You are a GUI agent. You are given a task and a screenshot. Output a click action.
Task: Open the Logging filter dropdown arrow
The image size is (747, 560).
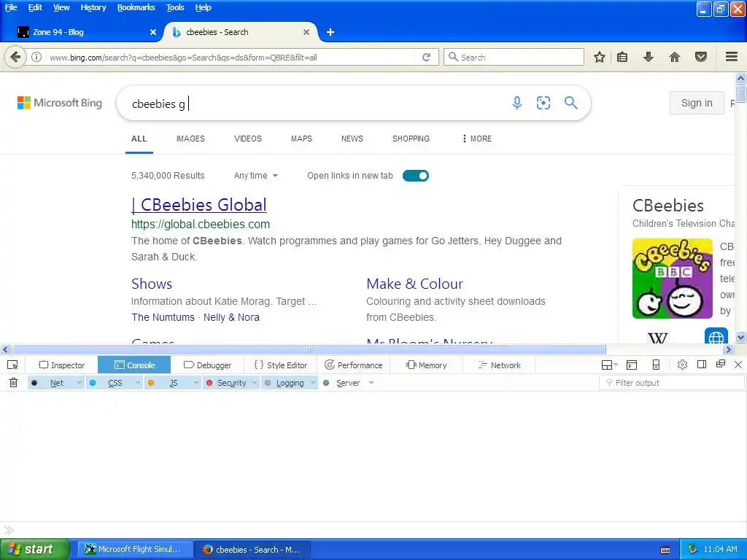tap(313, 383)
